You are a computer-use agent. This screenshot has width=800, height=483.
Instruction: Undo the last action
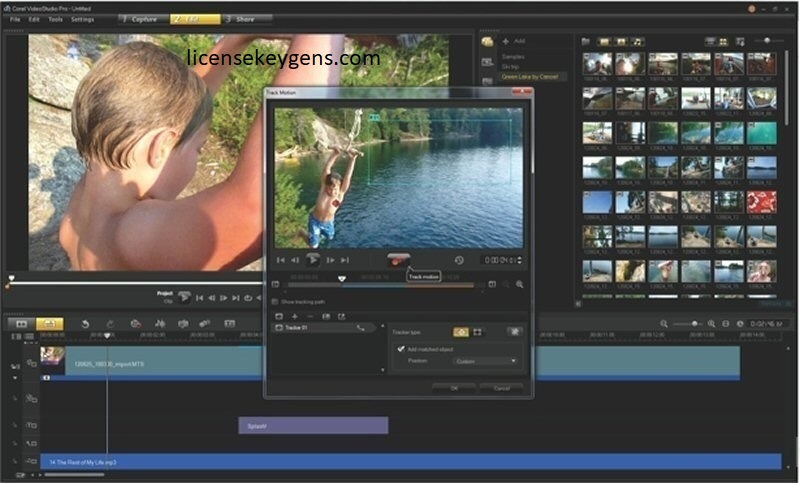click(85, 324)
